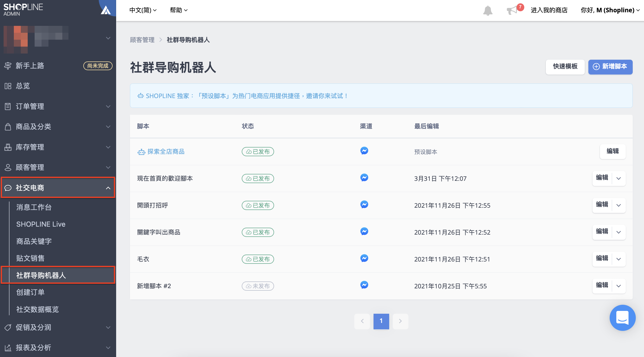Open the 帮助 help dropdown
This screenshot has height=357, width=644.
click(x=179, y=10)
